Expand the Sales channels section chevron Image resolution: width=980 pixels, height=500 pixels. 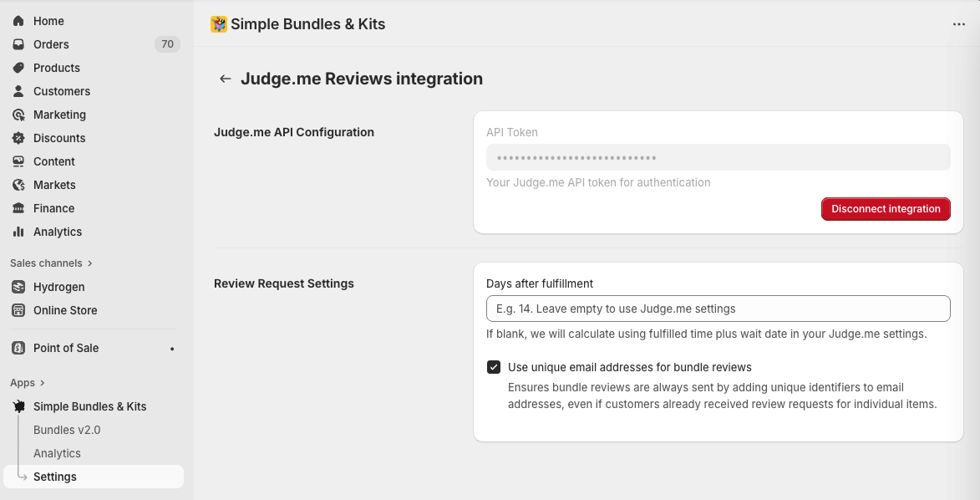pos(90,263)
